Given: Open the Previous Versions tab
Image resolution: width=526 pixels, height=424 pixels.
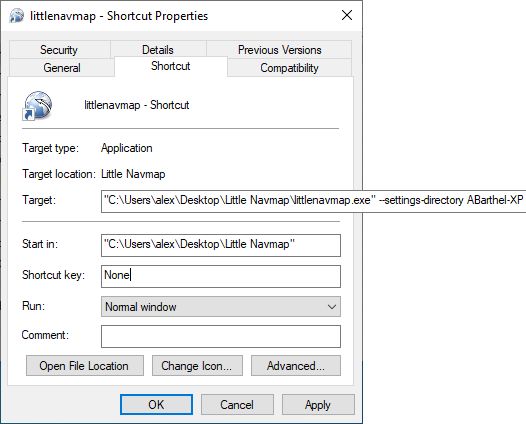Looking at the screenshot, I should coord(279,50).
